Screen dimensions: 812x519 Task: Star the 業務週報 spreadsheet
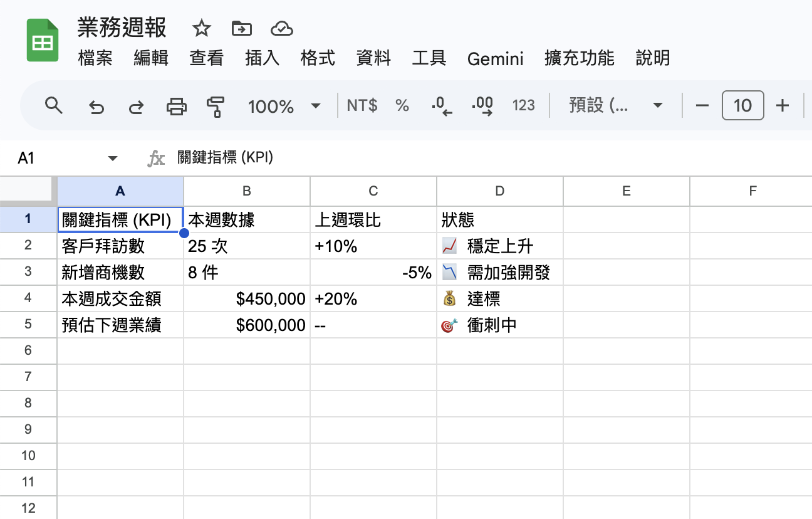(x=201, y=28)
